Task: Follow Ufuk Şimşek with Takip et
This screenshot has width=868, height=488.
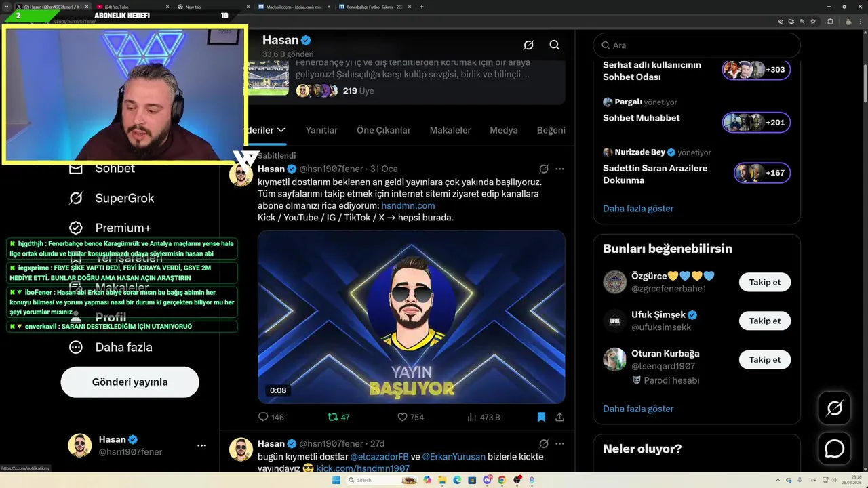Action: [765, 321]
